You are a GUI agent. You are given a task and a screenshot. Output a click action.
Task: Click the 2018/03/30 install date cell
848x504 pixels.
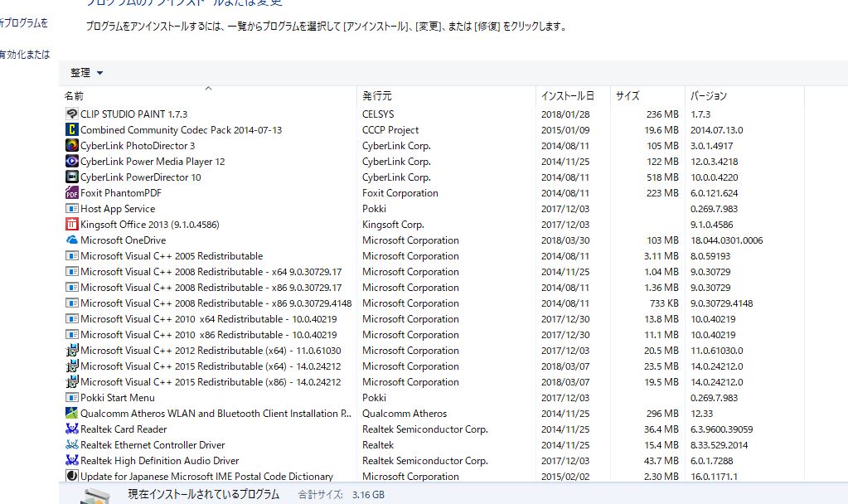pyautogui.click(x=565, y=240)
